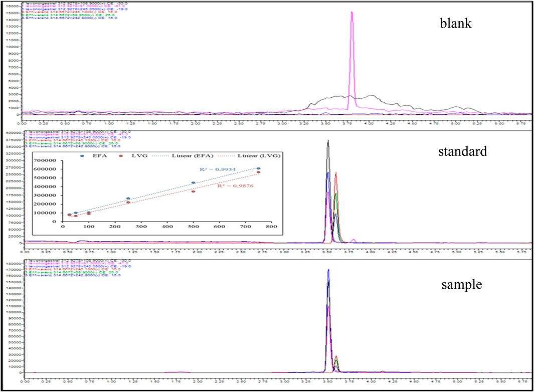The image size is (534, 392).
Task: Click the blue EFA data point at 750
Action: click(259, 168)
